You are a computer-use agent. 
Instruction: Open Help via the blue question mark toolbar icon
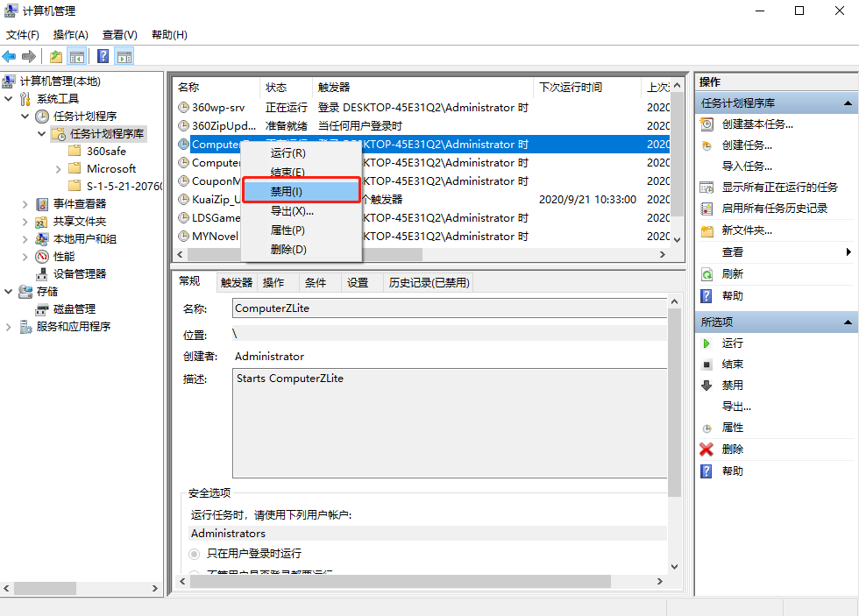101,55
